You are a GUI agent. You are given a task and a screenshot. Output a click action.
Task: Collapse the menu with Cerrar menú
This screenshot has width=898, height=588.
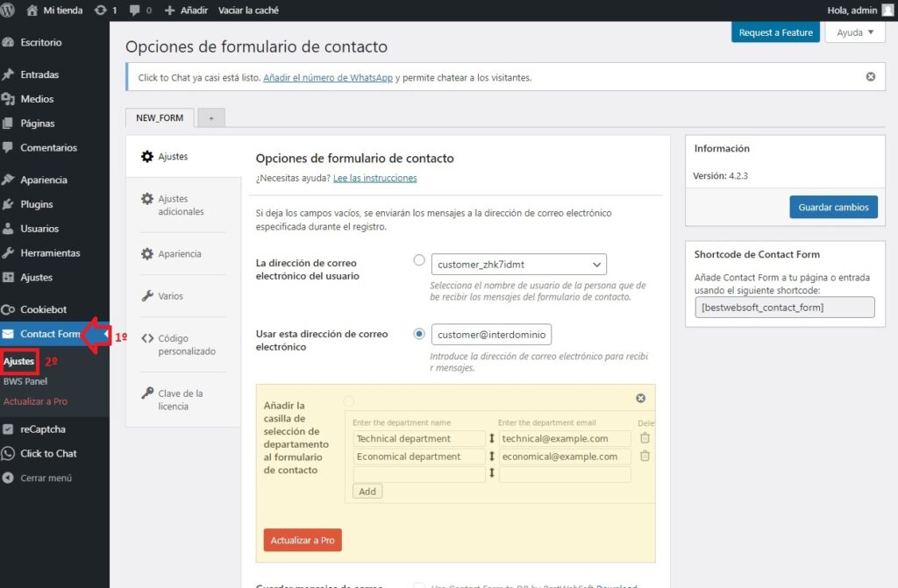click(x=46, y=478)
